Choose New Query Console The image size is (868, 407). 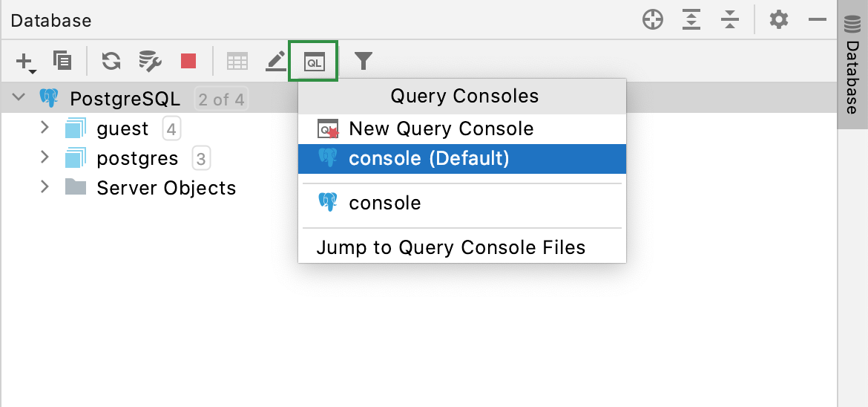(462, 129)
